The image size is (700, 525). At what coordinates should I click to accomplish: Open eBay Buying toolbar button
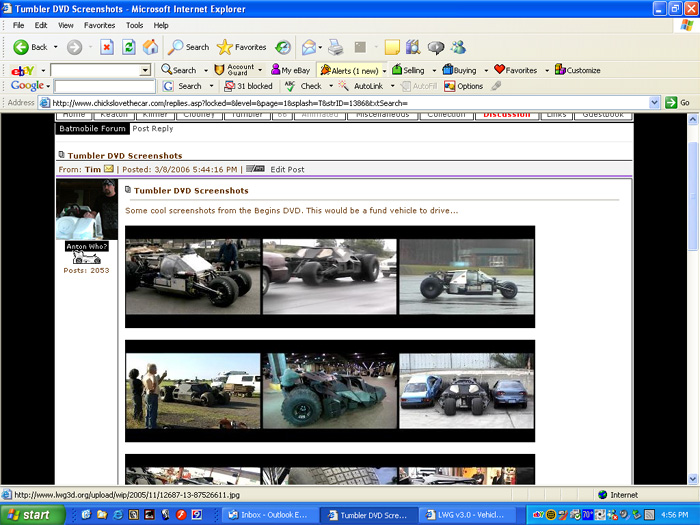[459, 70]
